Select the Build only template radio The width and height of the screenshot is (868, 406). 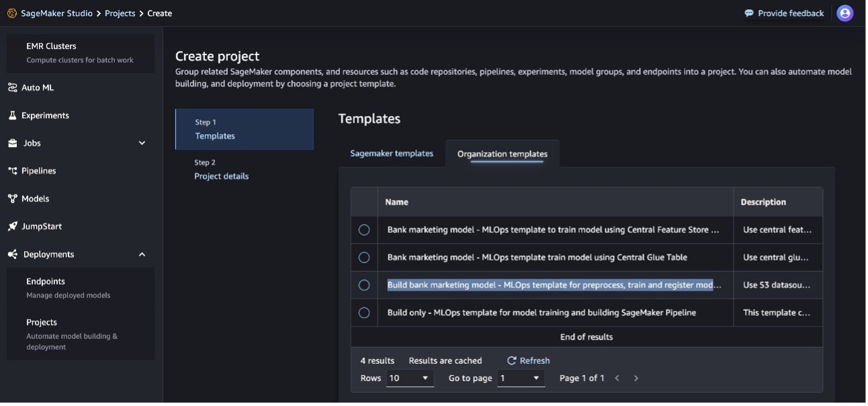click(x=364, y=313)
